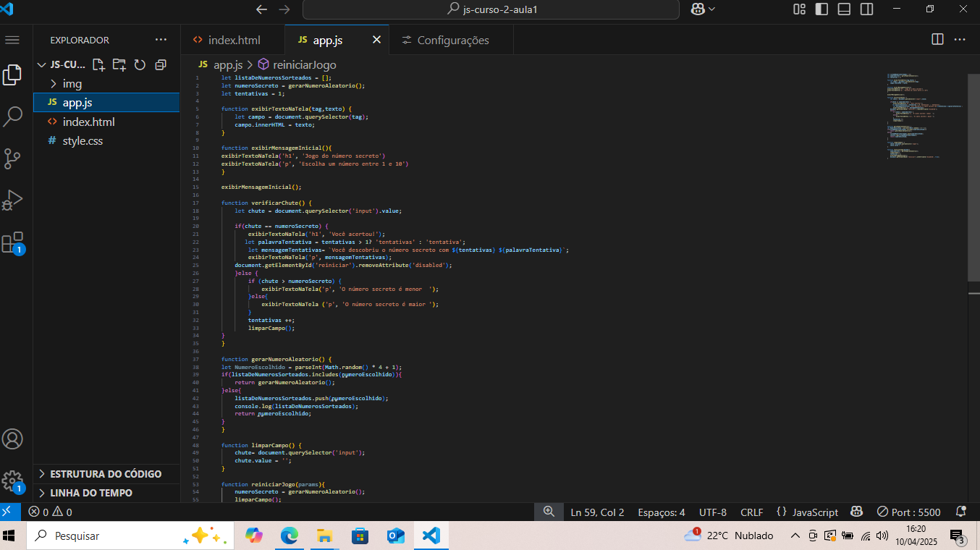Collapse all folders in explorer
The height and width of the screenshot is (550, 980).
click(x=160, y=64)
